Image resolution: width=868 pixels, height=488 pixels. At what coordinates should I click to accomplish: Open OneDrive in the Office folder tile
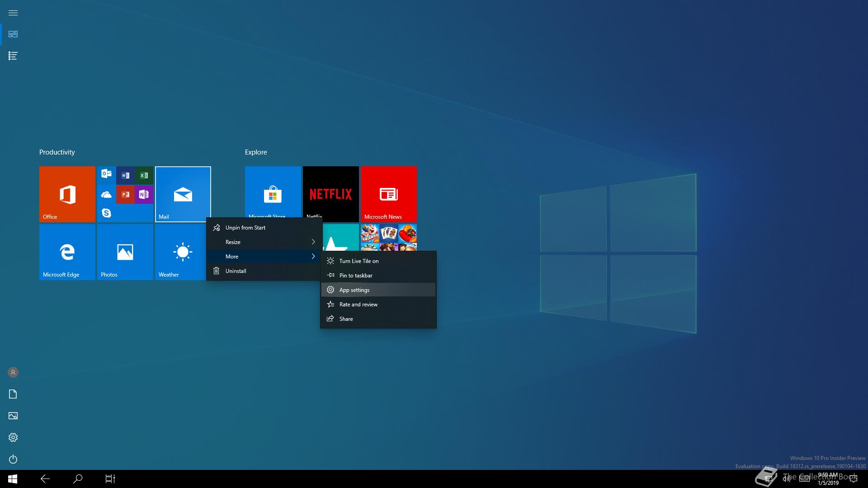(107, 194)
